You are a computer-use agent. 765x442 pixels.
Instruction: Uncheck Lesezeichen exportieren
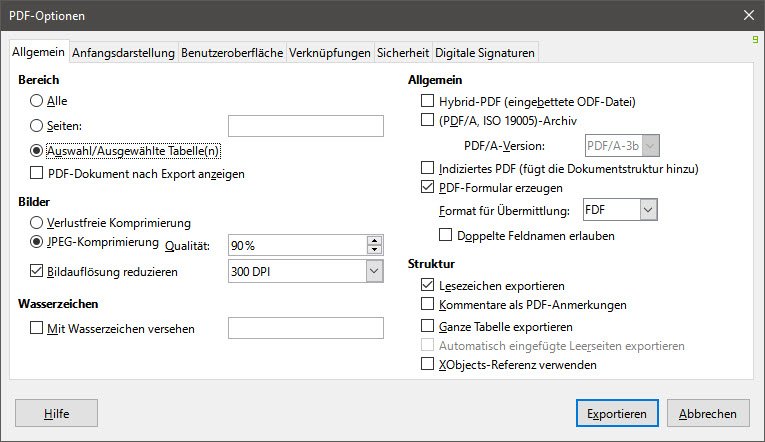(428, 285)
